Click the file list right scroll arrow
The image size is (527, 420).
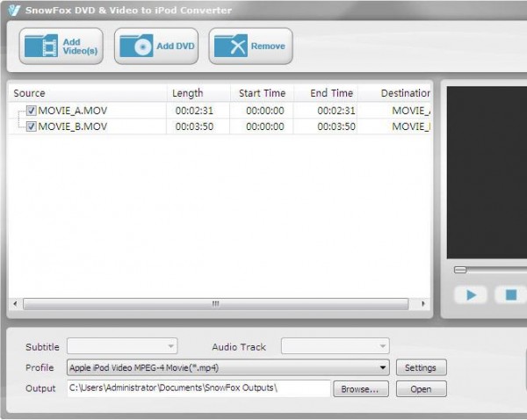423,304
